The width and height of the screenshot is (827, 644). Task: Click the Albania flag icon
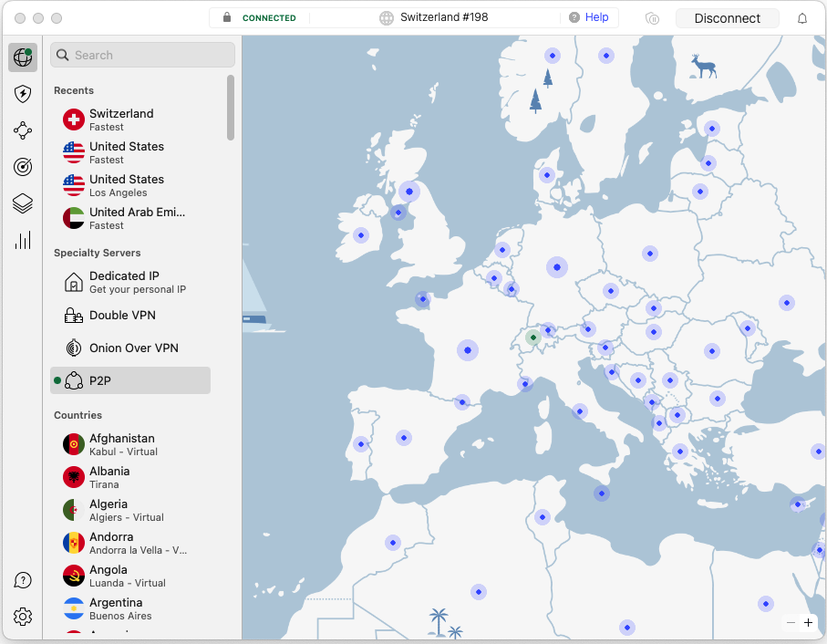74,477
